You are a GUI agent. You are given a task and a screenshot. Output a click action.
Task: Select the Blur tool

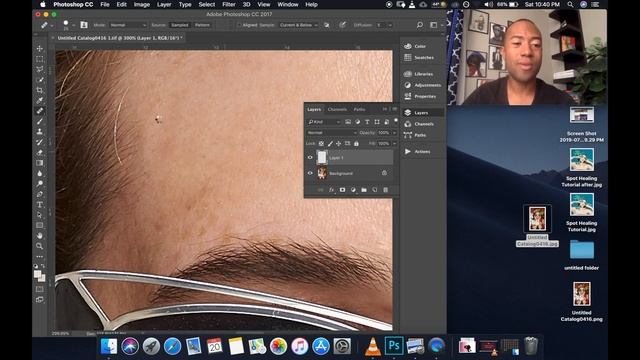40,173
